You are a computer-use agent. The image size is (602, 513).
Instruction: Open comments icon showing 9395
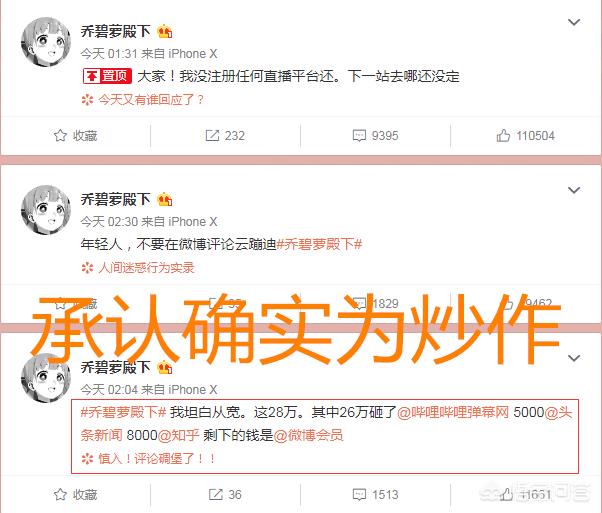click(x=359, y=136)
